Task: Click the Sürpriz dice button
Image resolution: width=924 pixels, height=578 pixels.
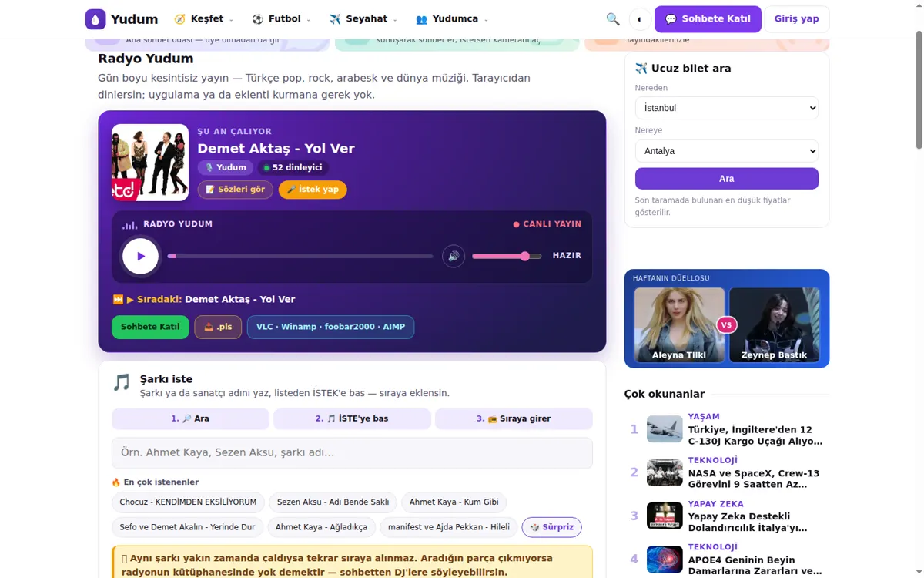Action: [x=552, y=528]
